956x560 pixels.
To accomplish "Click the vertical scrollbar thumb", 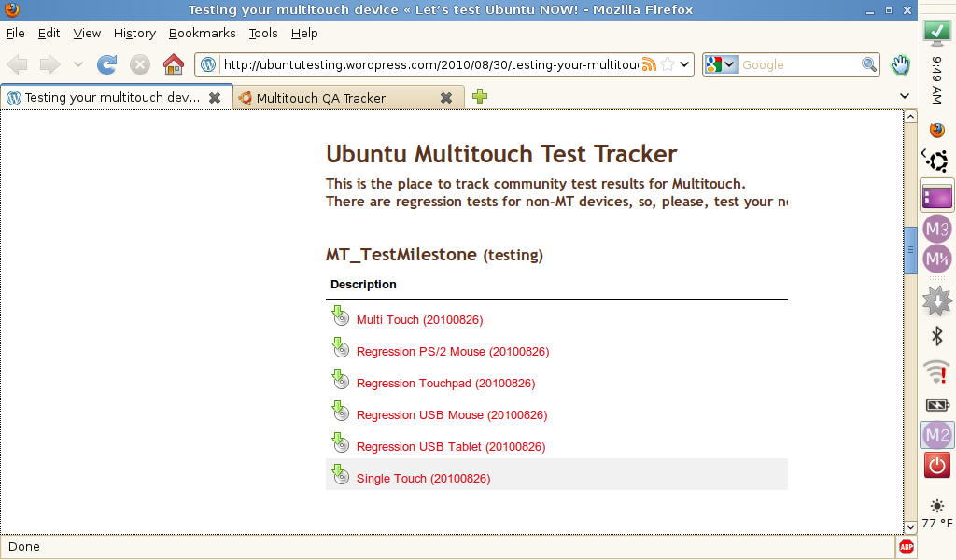I will 910,250.
